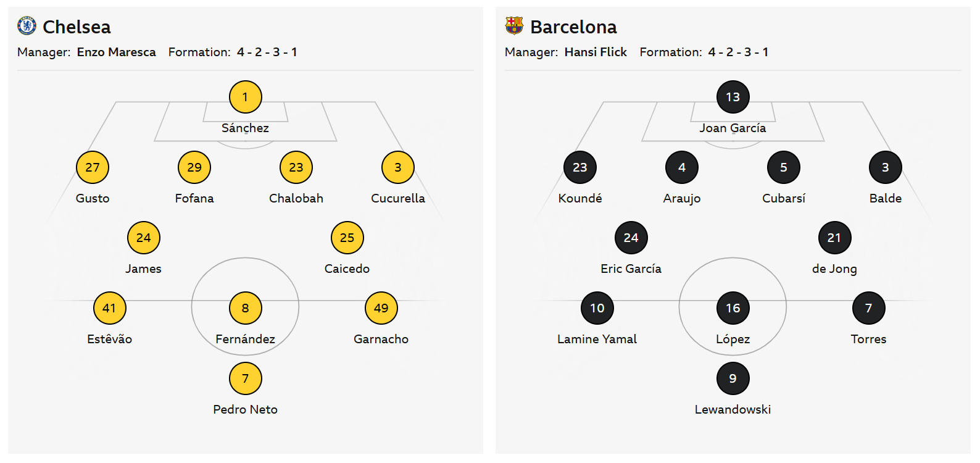
Task: Select Lamine Yamal's number 10 badge
Action: pyautogui.click(x=597, y=308)
